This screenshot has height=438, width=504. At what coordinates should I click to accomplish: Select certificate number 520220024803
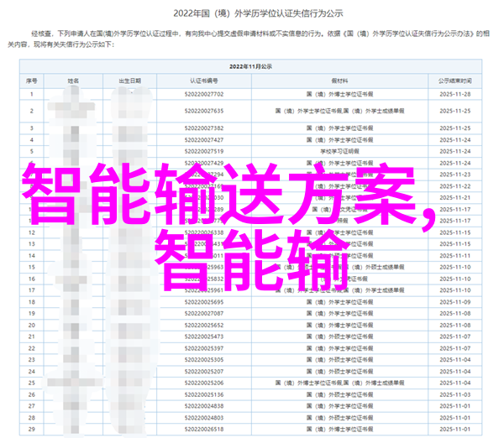tap(204, 418)
